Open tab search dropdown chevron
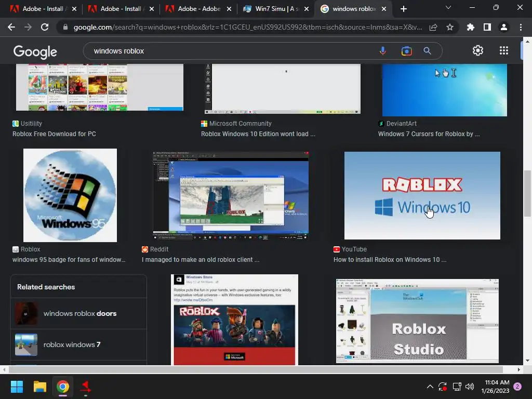This screenshot has width=532, height=399. coord(448,7)
